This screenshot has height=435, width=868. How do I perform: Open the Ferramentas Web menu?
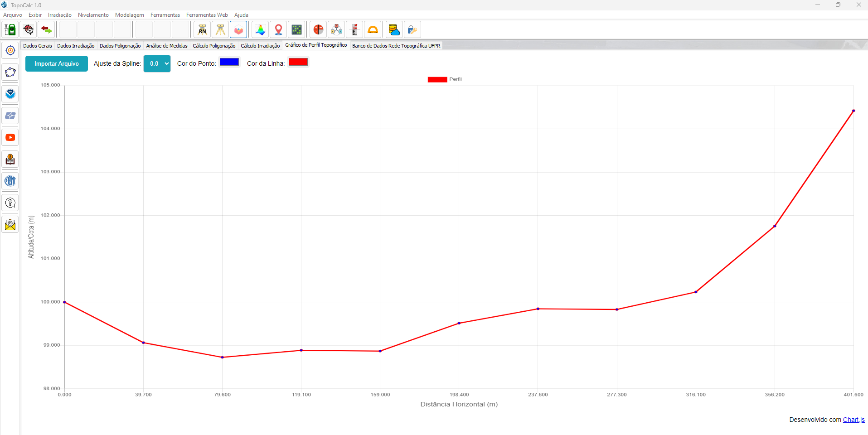point(207,15)
